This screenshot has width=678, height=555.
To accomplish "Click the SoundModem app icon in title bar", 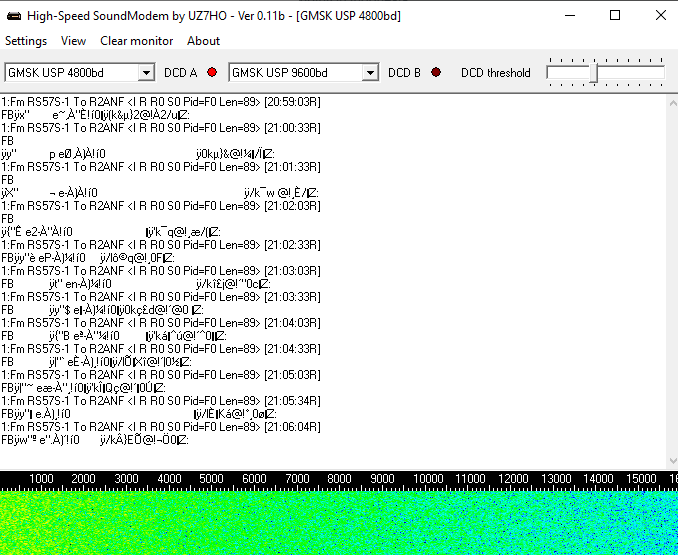I will [13, 16].
